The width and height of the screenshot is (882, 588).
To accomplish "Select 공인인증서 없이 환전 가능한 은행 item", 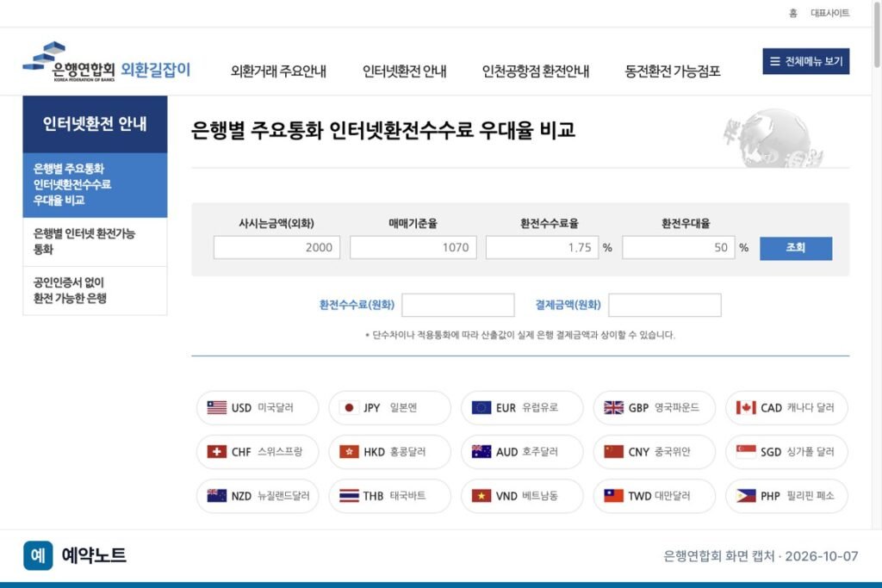I will point(95,291).
